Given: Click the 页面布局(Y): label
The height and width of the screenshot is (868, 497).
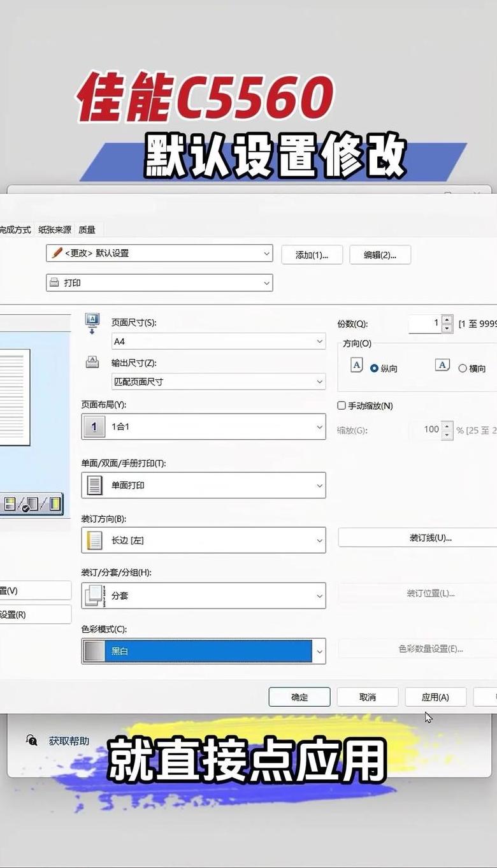Looking at the screenshot, I should pos(104,404).
